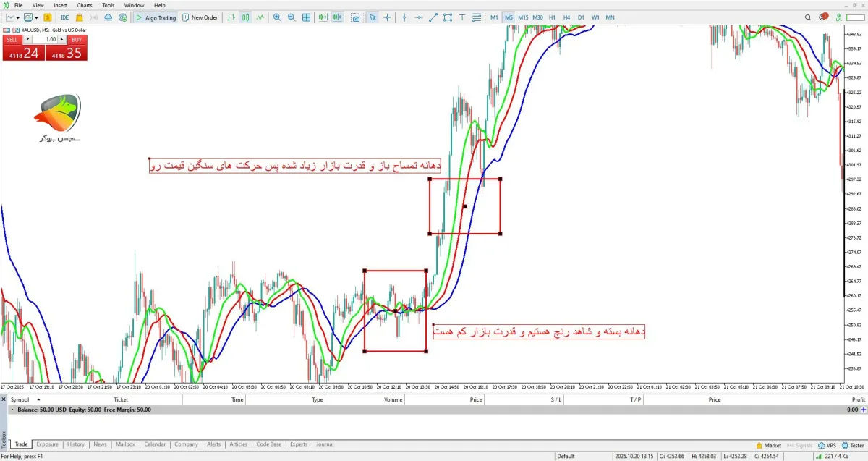Click the notification bell icon top right
Viewport: 868px width, 461px height.
(824, 17)
